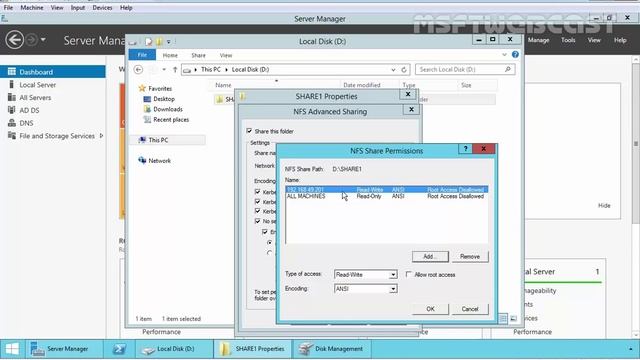
Task: Select 192.168 IP entry in permissions list
Action: click(x=387, y=190)
